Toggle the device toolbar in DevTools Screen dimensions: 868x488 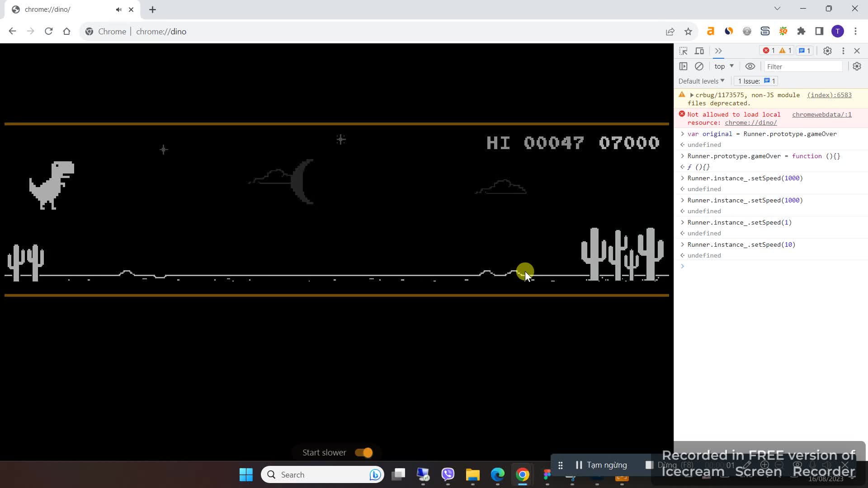click(x=699, y=51)
